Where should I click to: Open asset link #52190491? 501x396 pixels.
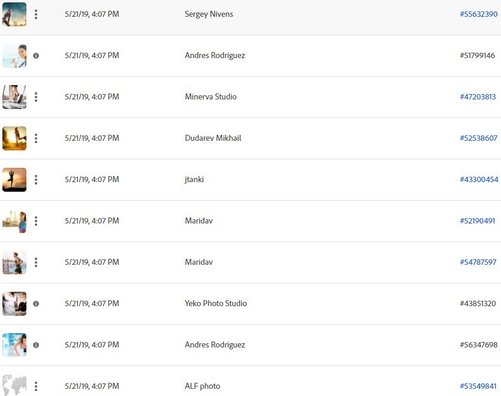478,221
